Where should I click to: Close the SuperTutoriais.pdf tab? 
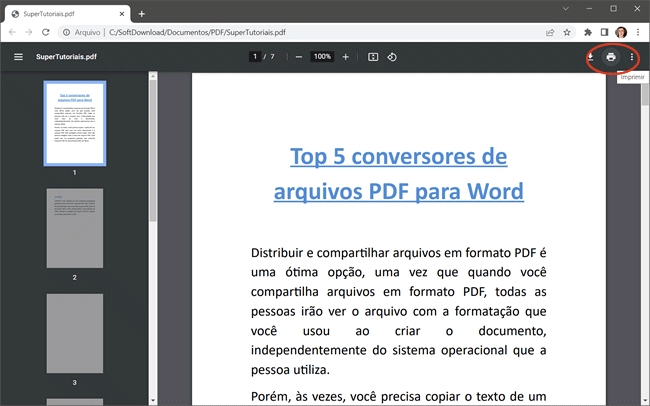click(121, 13)
